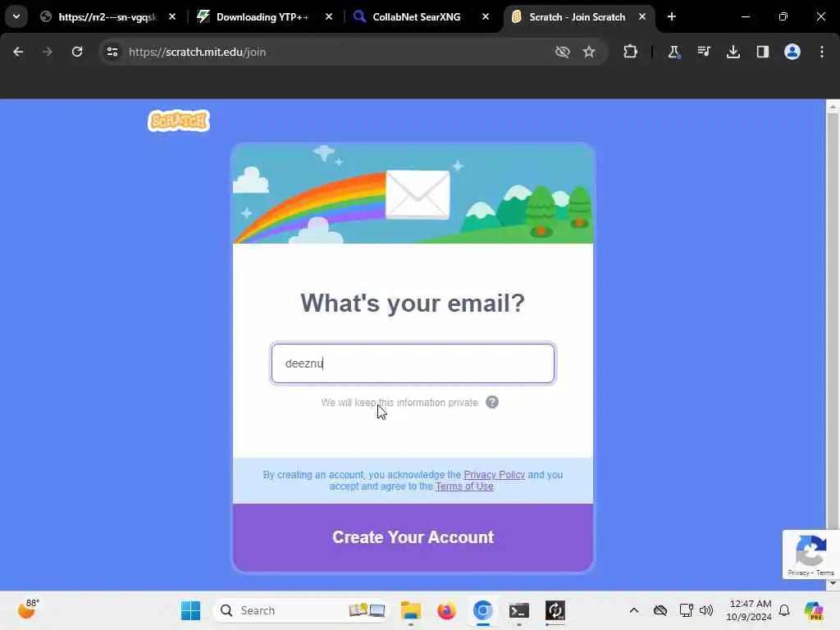Open the media control icon
Viewport: 840px width, 630px height.
[x=703, y=52]
